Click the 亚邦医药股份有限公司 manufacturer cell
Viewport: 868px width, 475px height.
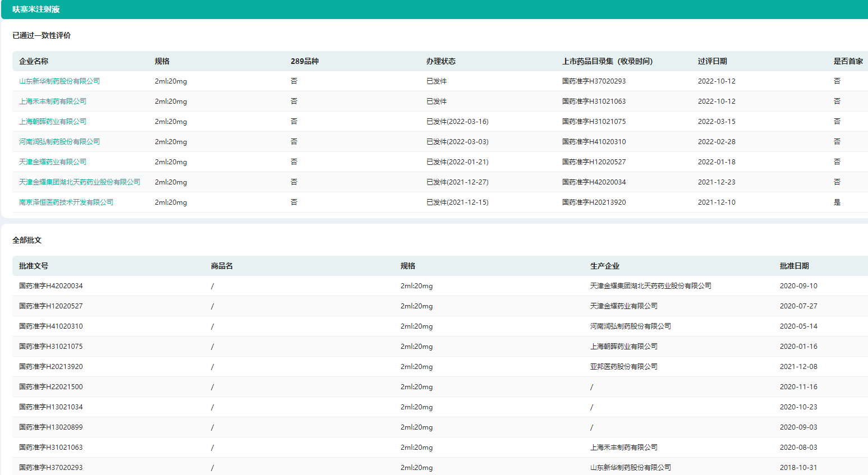pyautogui.click(x=624, y=367)
